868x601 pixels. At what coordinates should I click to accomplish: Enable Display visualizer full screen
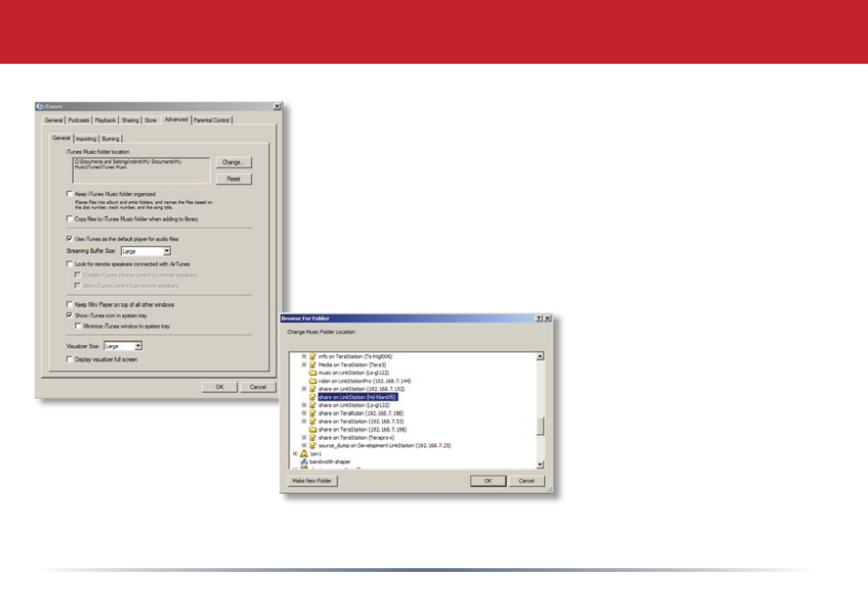pyautogui.click(x=69, y=359)
